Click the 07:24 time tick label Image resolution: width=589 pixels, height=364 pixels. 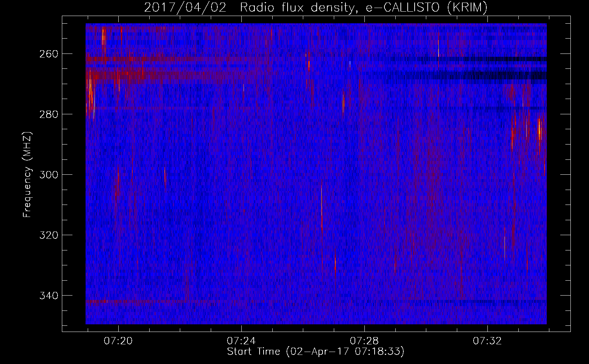241,341
